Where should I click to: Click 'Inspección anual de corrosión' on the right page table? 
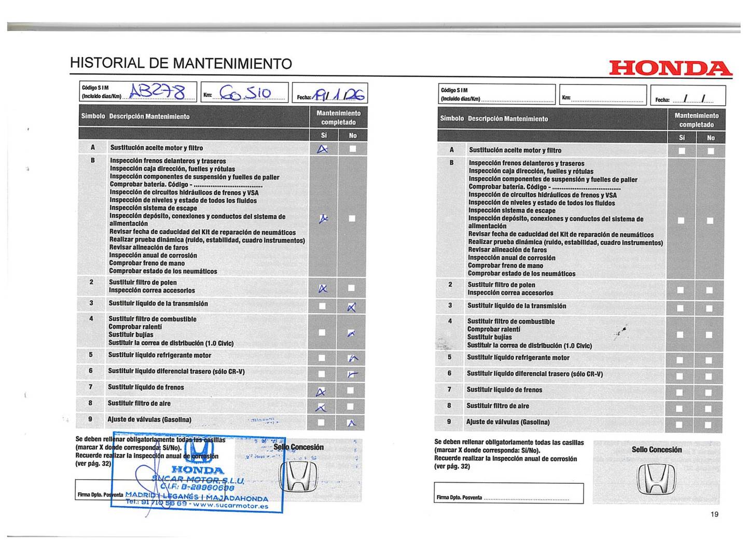pos(511,258)
